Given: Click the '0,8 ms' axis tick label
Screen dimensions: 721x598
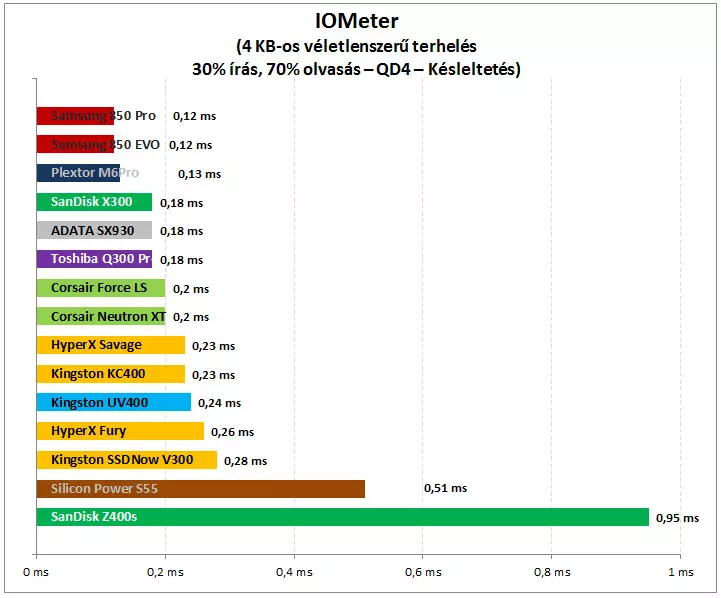Looking at the screenshot, I should pyautogui.click(x=552, y=572).
